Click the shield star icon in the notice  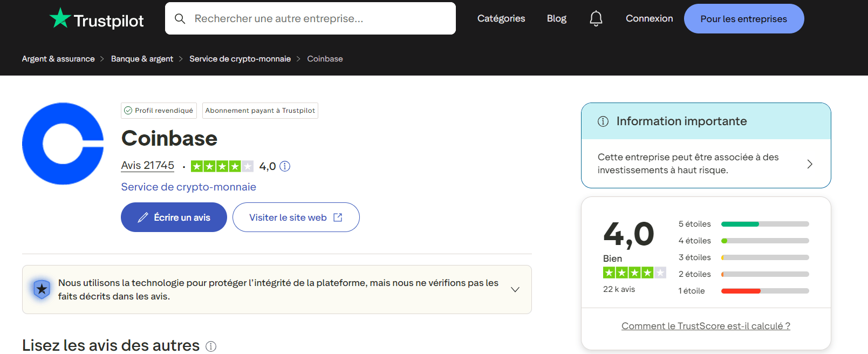pyautogui.click(x=42, y=289)
